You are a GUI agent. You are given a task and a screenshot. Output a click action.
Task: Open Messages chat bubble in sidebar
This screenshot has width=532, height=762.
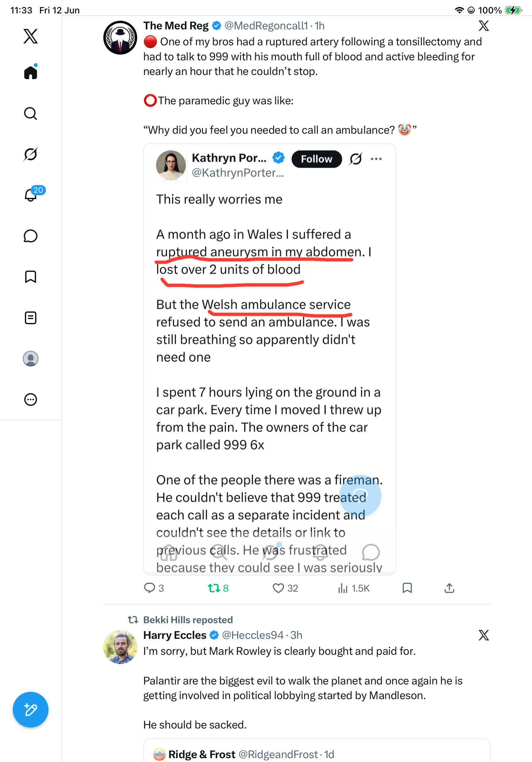click(31, 236)
